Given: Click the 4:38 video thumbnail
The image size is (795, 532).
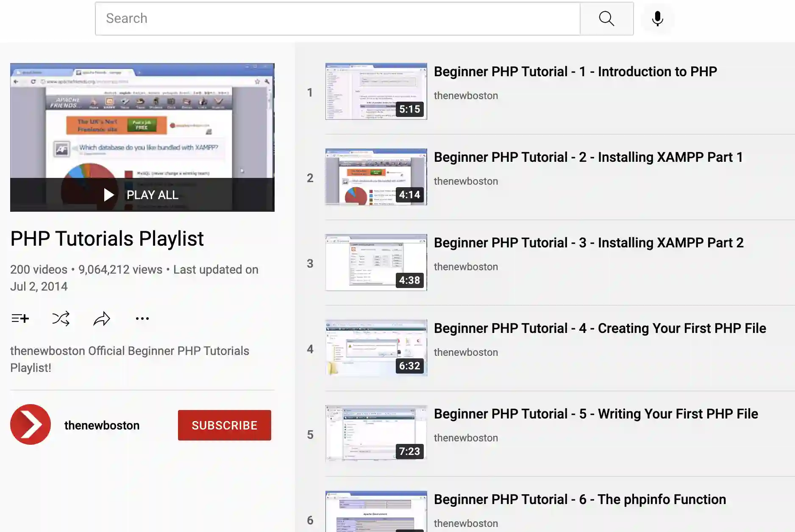Looking at the screenshot, I should (x=376, y=263).
